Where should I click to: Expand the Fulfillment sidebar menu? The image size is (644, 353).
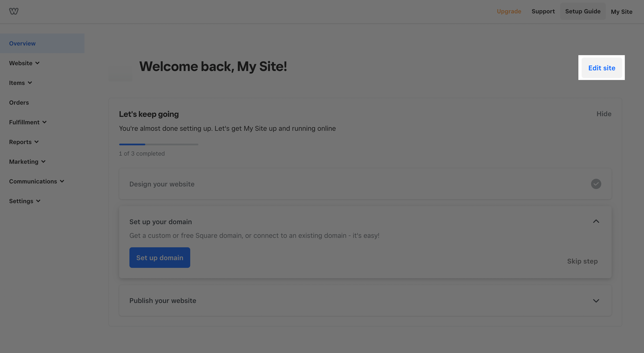coord(28,122)
